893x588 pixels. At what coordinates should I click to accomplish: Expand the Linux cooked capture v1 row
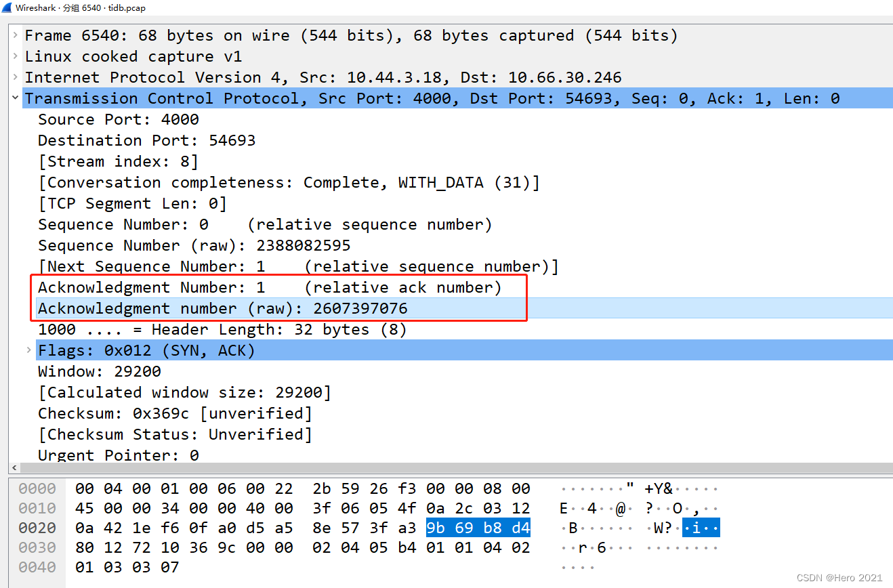pos(15,56)
